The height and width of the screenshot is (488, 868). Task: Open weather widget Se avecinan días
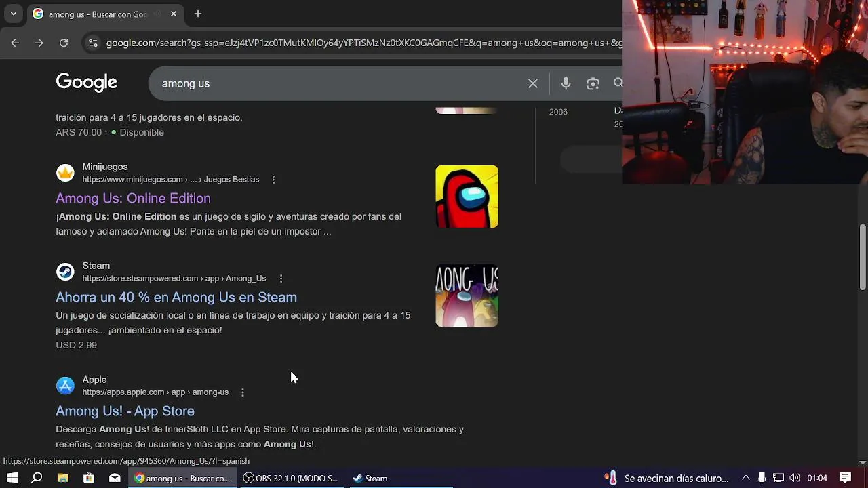click(x=667, y=478)
